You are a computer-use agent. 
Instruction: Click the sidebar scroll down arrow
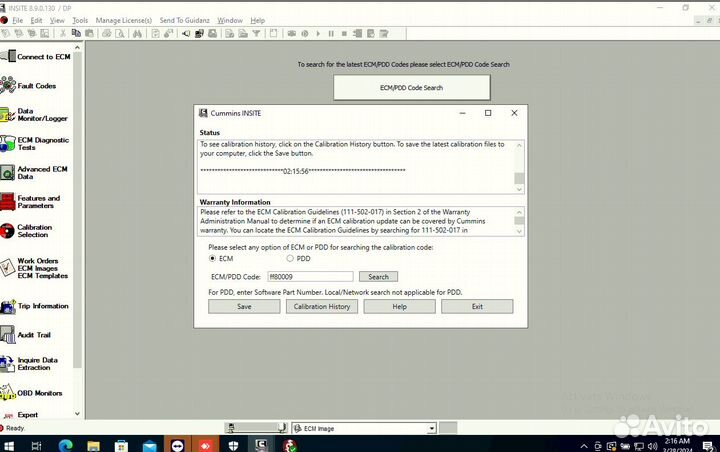[77, 413]
